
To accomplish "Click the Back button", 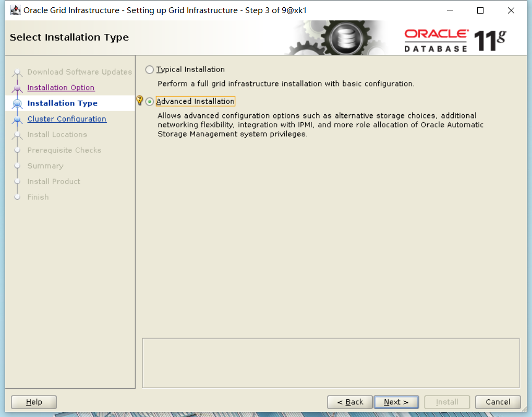I will pyautogui.click(x=350, y=402).
